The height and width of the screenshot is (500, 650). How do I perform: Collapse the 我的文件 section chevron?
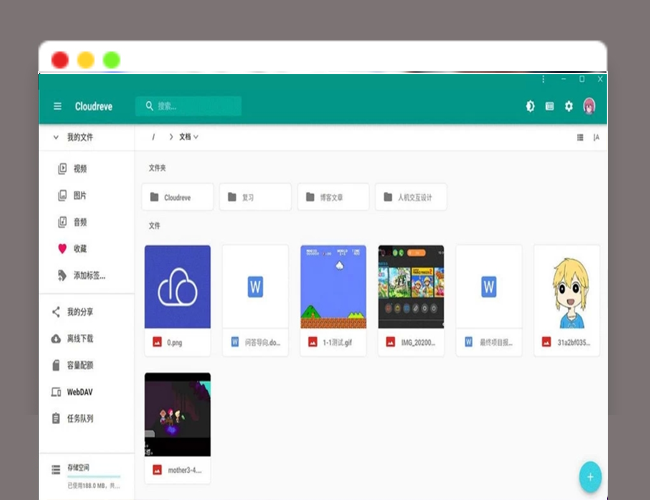click(55, 137)
